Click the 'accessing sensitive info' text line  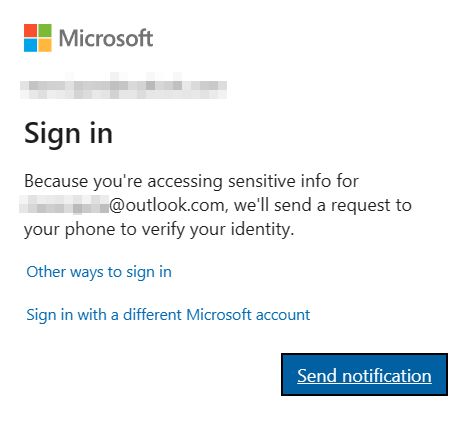[191, 182]
